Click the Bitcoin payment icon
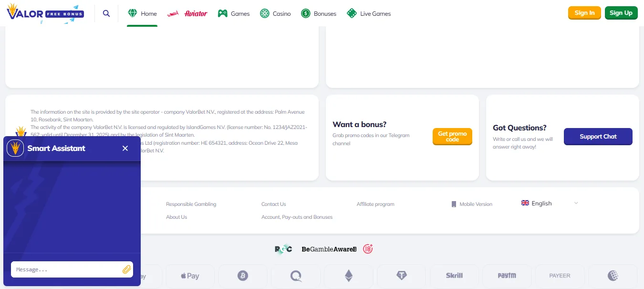The height and width of the screenshot is (289, 644). [243, 276]
